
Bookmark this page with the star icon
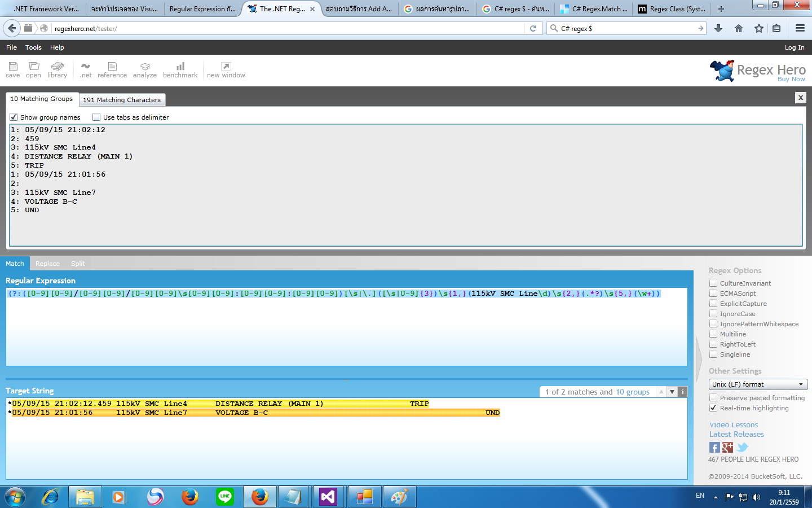759,28
